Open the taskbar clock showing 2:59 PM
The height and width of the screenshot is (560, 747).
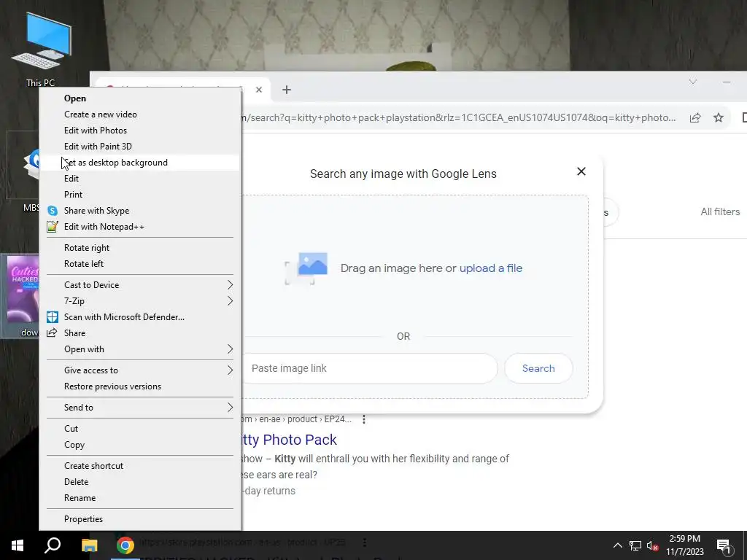coord(684,545)
